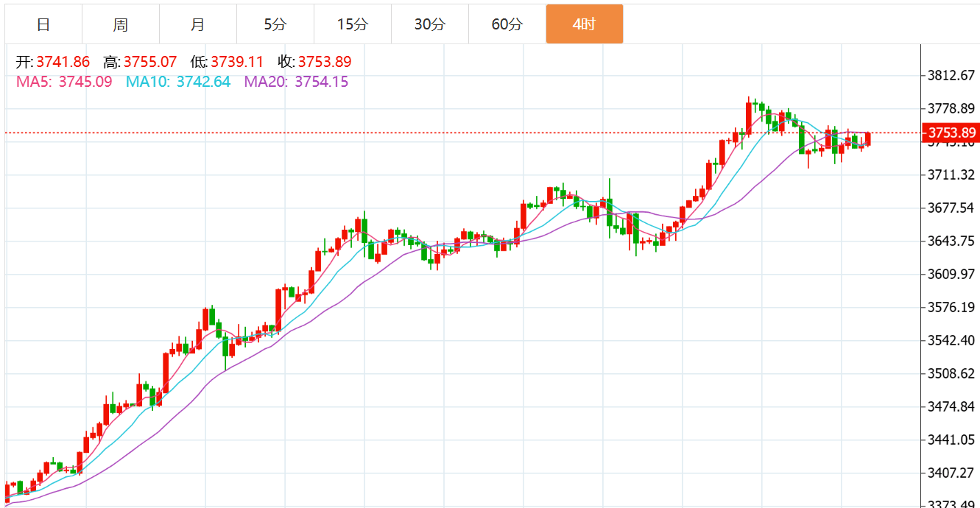980x508 pixels.
Task: Click the 3812.67 label on price axis
Action: (x=951, y=76)
